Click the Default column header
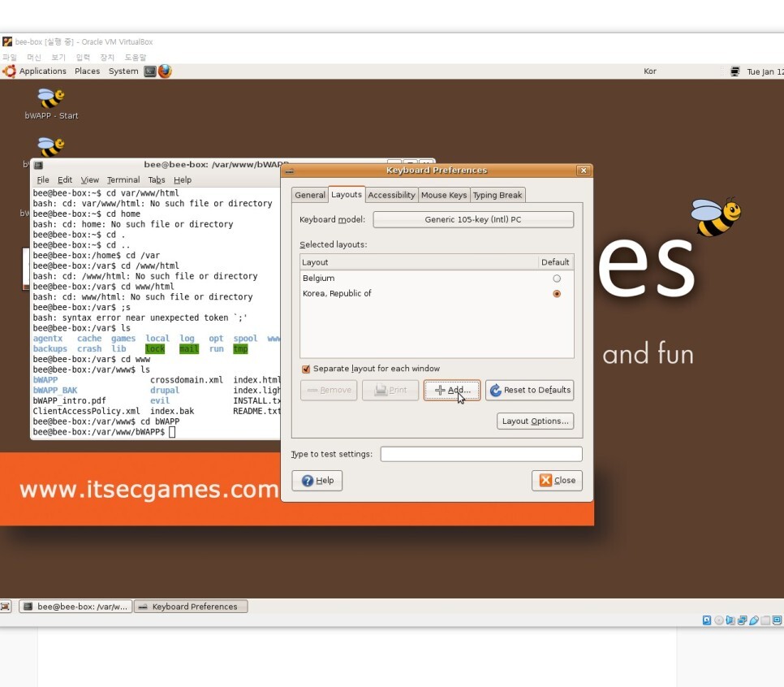Viewport: 784px width, 687px height. pyautogui.click(x=555, y=262)
